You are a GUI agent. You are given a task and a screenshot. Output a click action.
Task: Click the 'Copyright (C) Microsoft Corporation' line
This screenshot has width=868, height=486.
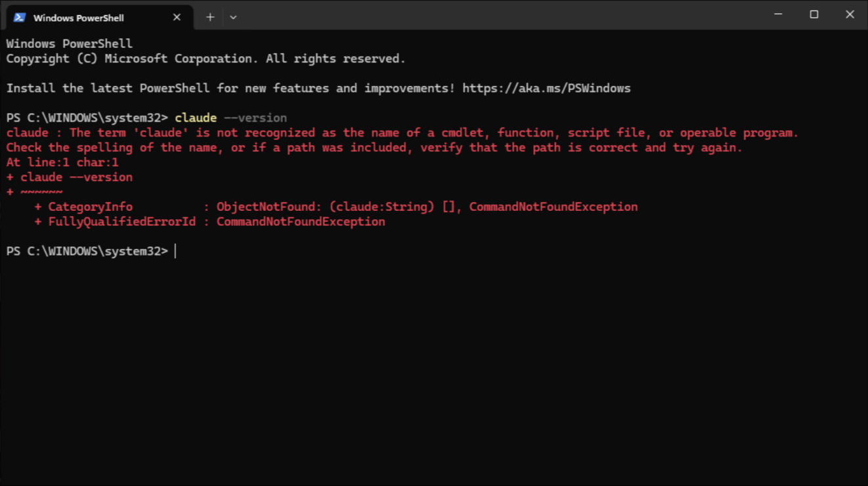[x=206, y=58]
